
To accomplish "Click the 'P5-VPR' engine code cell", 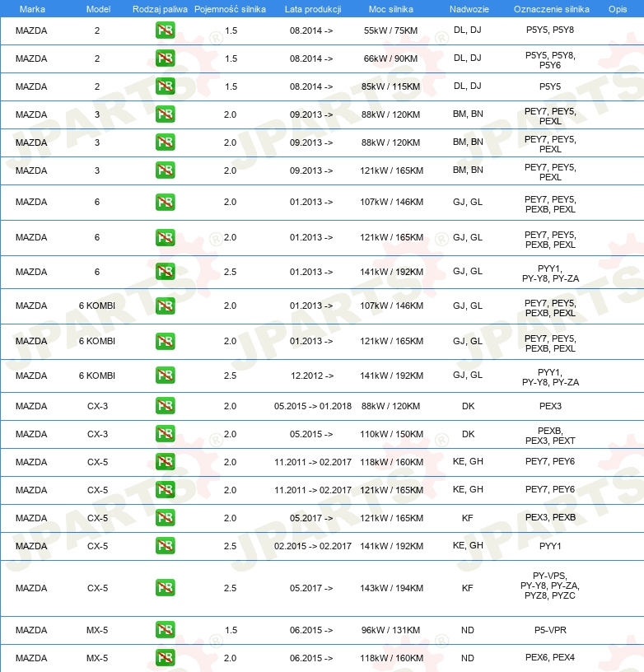I will click(550, 630).
